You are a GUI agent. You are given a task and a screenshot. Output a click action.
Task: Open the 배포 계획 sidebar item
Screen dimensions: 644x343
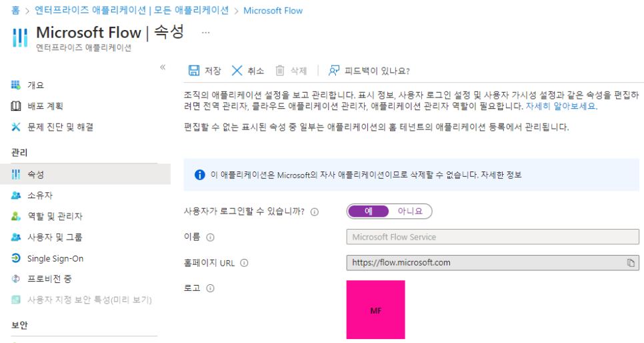click(85, 106)
